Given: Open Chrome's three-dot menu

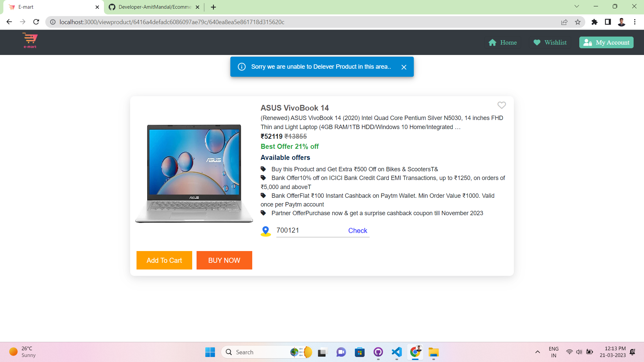Looking at the screenshot, I should tap(635, 22).
